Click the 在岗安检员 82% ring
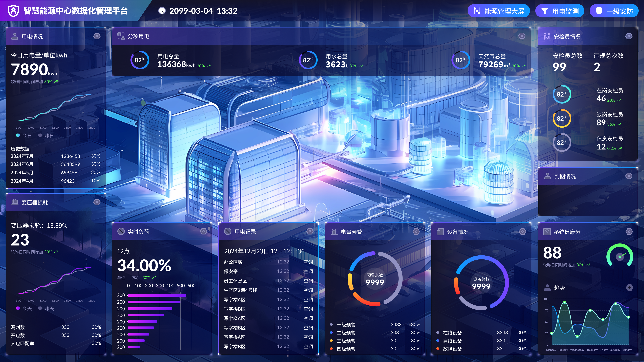This screenshot has height=362, width=644. pyautogui.click(x=562, y=94)
